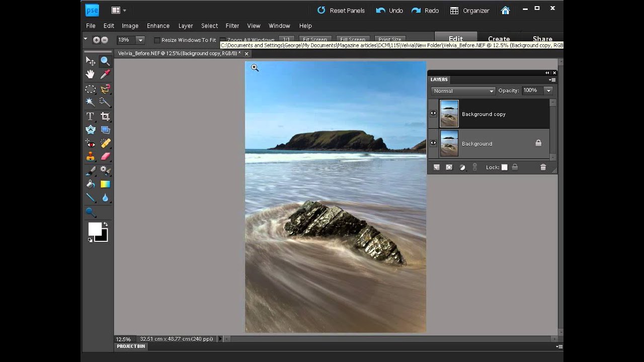Select the Spot Healing Brush tool
Image resolution: width=644 pixels, height=362 pixels.
click(105, 144)
